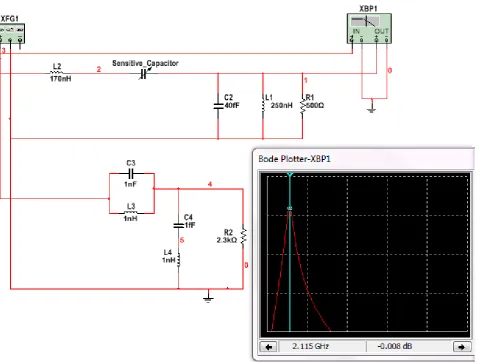
Task: Select capacitor C2 40fF
Action: [x=218, y=106]
